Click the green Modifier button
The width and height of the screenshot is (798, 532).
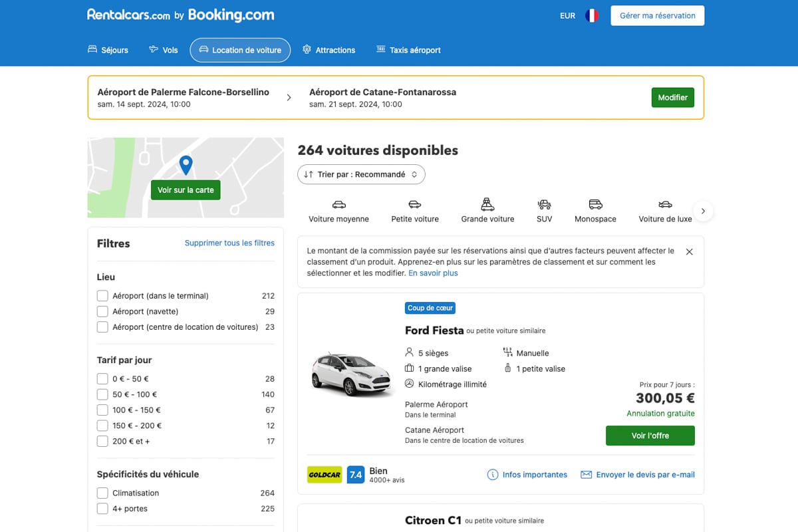pyautogui.click(x=672, y=98)
